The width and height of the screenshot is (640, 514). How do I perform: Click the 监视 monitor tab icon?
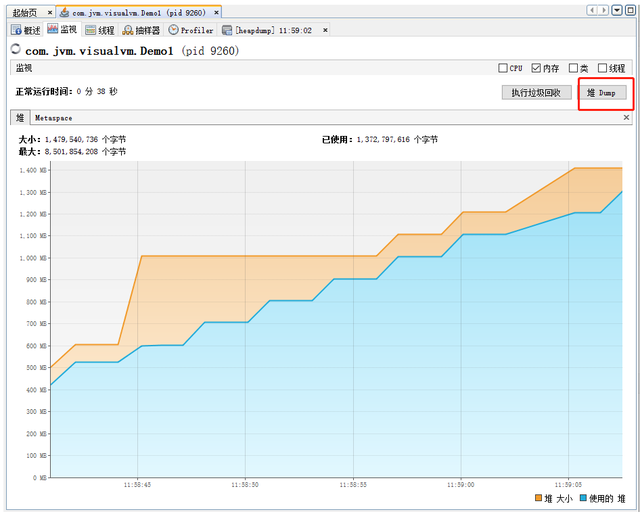(53, 30)
